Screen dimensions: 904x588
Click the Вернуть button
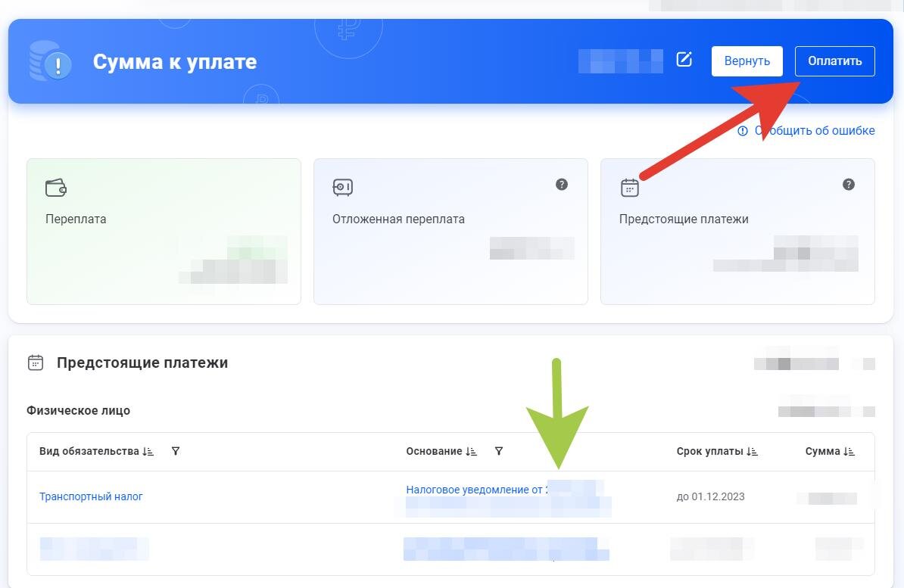click(x=747, y=61)
